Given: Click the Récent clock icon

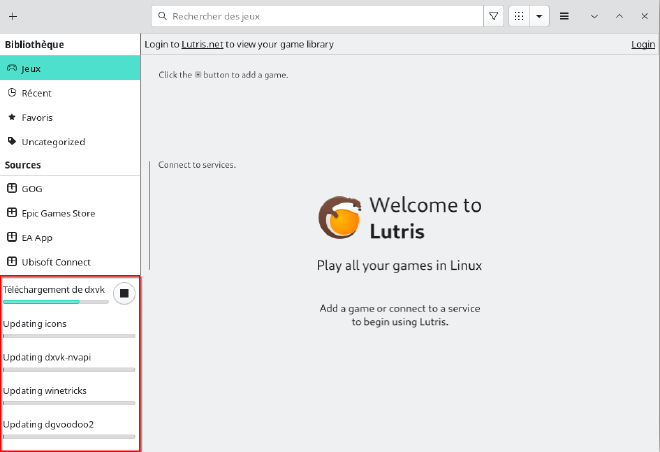Looking at the screenshot, I should 11,93.
